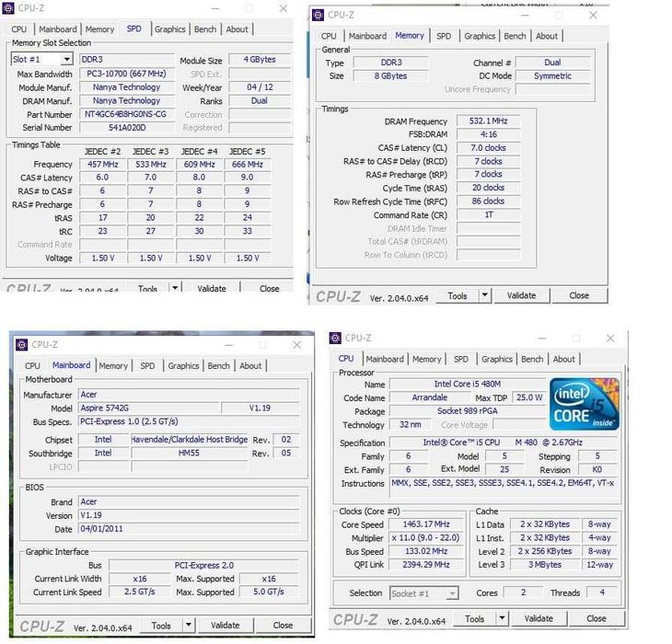The width and height of the screenshot is (672, 644).
Task: Click DRAM Frequency value 532.1 MHz
Action: point(489,121)
